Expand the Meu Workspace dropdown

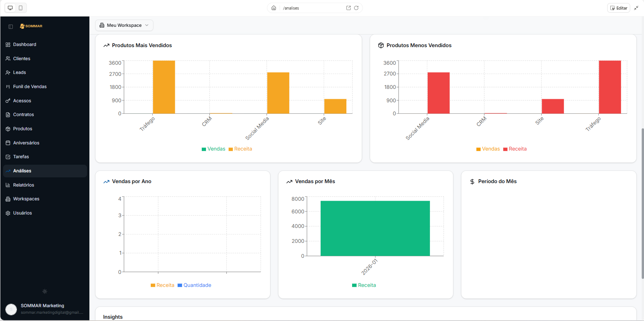coord(124,25)
